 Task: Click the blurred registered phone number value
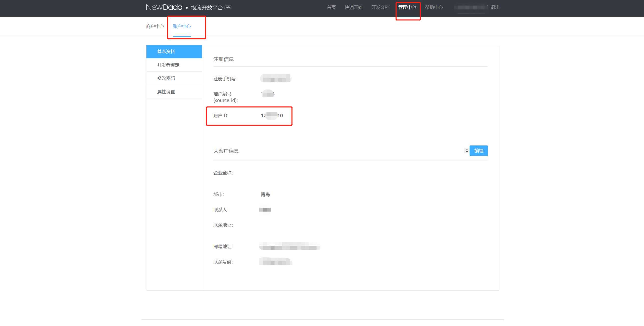(x=276, y=78)
